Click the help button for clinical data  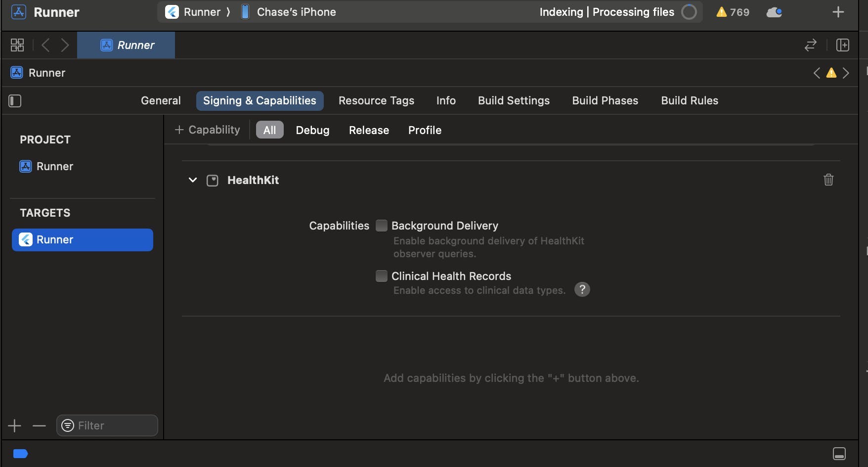click(x=582, y=289)
